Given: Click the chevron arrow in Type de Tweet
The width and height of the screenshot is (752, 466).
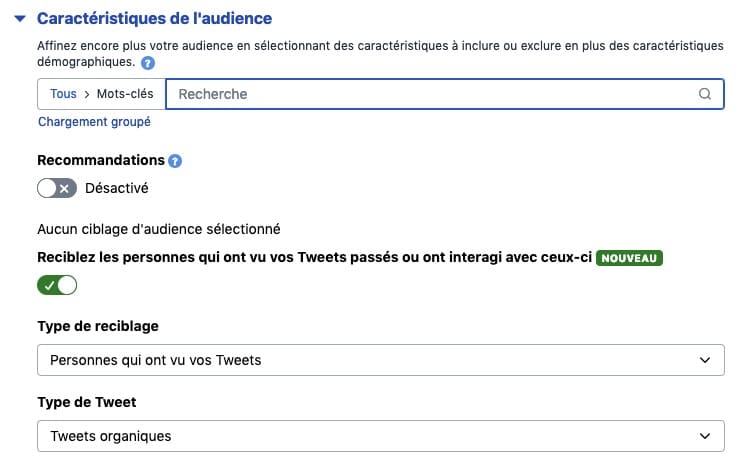Looking at the screenshot, I should click(705, 436).
